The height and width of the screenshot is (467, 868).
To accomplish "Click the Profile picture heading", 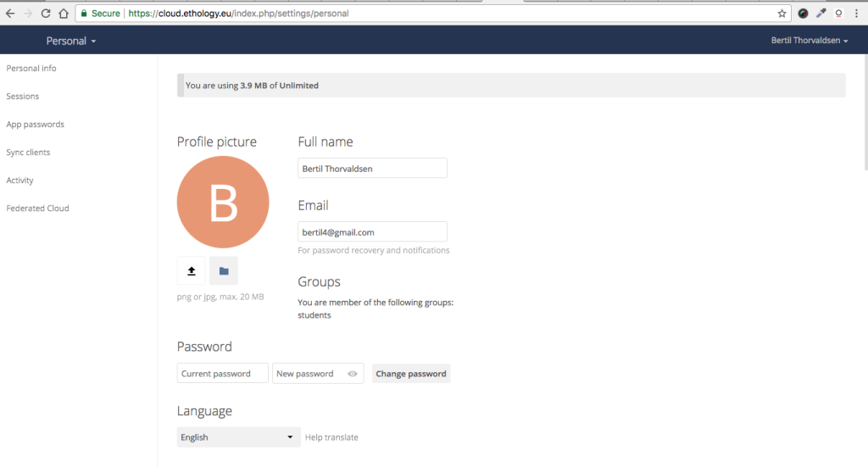I will 217,142.
